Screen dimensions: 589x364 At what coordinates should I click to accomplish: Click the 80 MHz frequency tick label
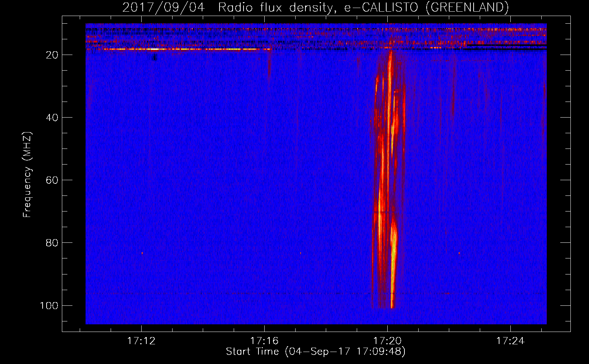[52, 243]
